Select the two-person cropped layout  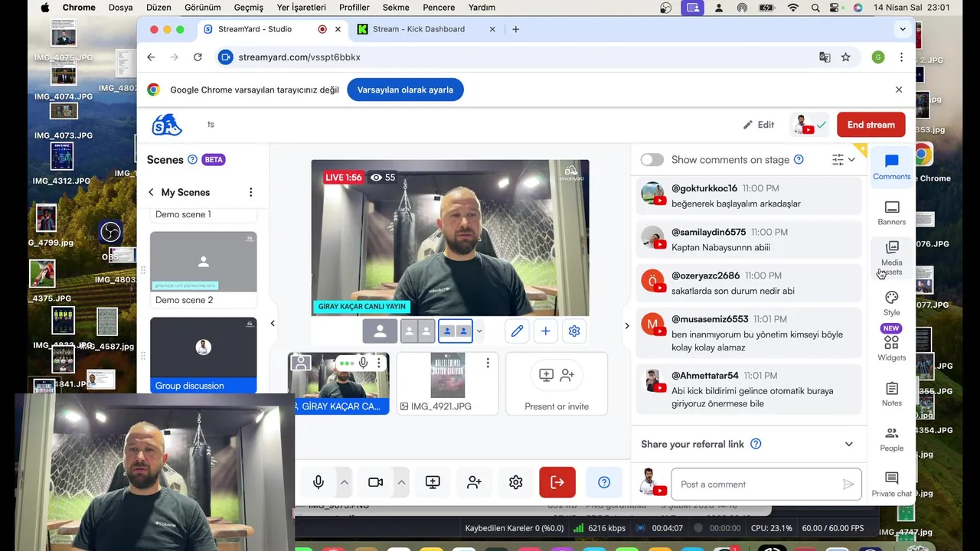click(417, 331)
